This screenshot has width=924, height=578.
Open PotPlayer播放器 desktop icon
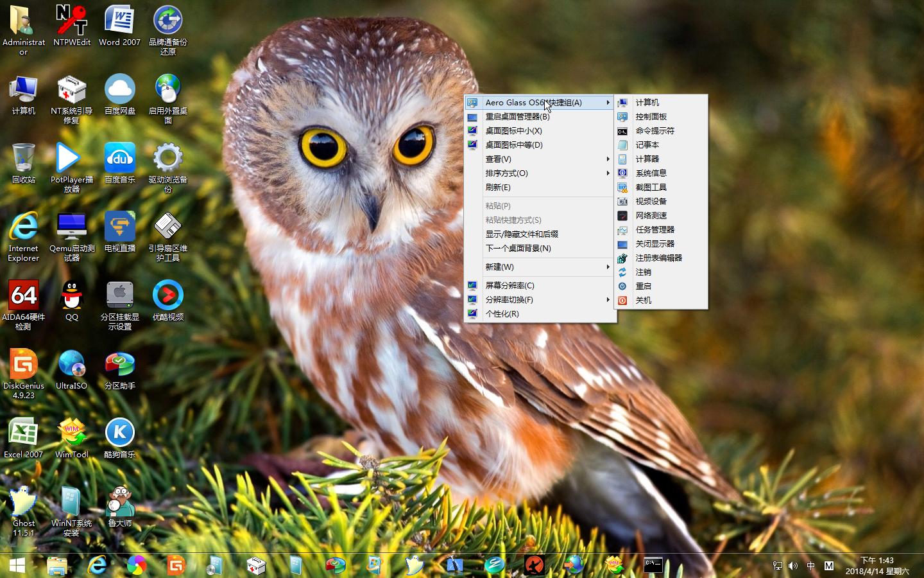(72, 168)
